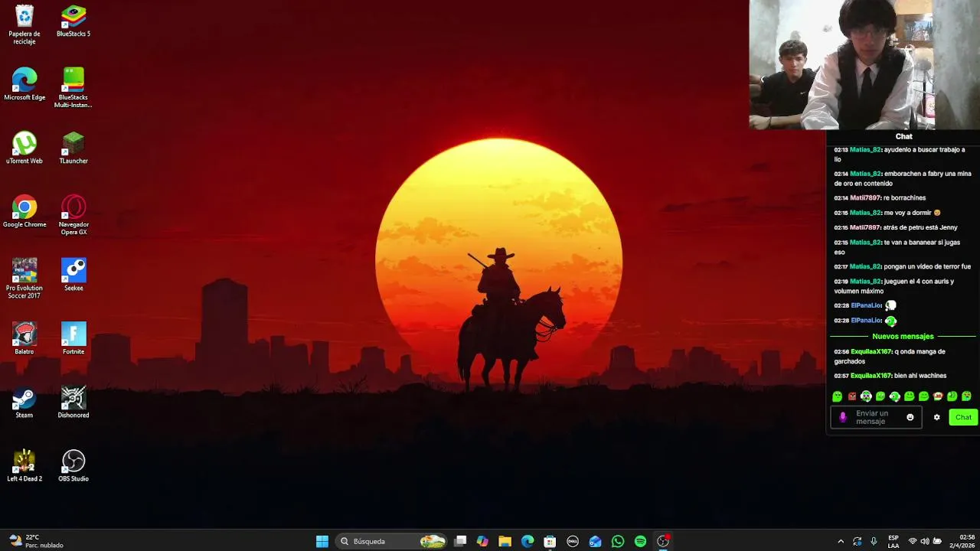The height and width of the screenshot is (551, 980).
Task: Launch Copilot from the taskbar
Action: pyautogui.click(x=482, y=541)
